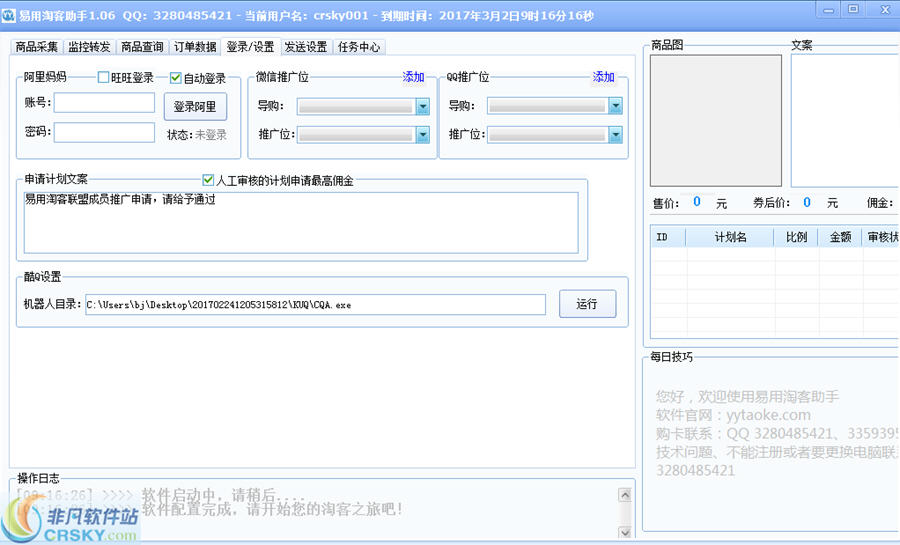Screen dimensions: 900x545
Task: Click the 金额 column header
Action: tap(840, 238)
